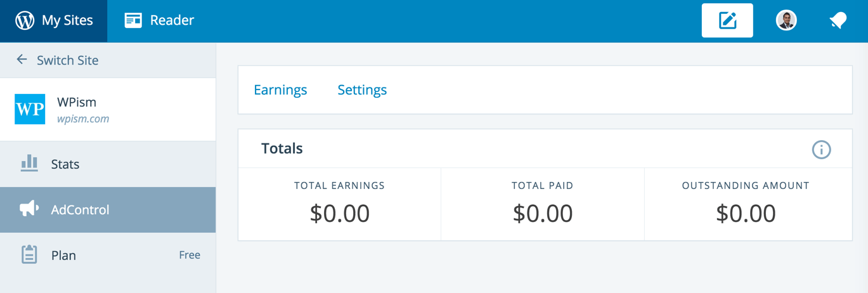Click the Stats bar chart icon
This screenshot has width=868, height=293.
pyautogui.click(x=29, y=164)
